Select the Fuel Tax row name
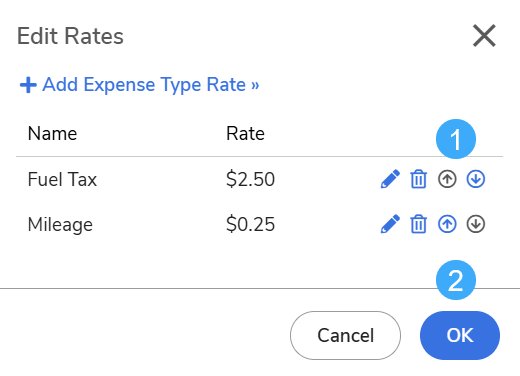Viewport: 520px width, 376px height. tap(62, 179)
